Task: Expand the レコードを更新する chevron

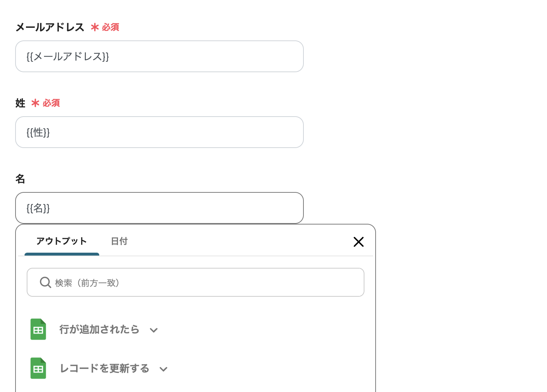Action: click(x=163, y=369)
